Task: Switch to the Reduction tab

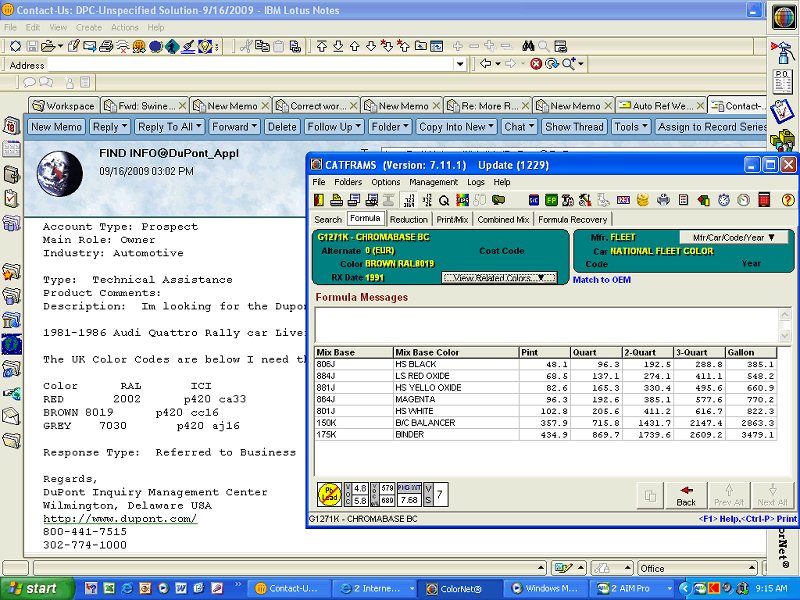Action: click(x=408, y=219)
